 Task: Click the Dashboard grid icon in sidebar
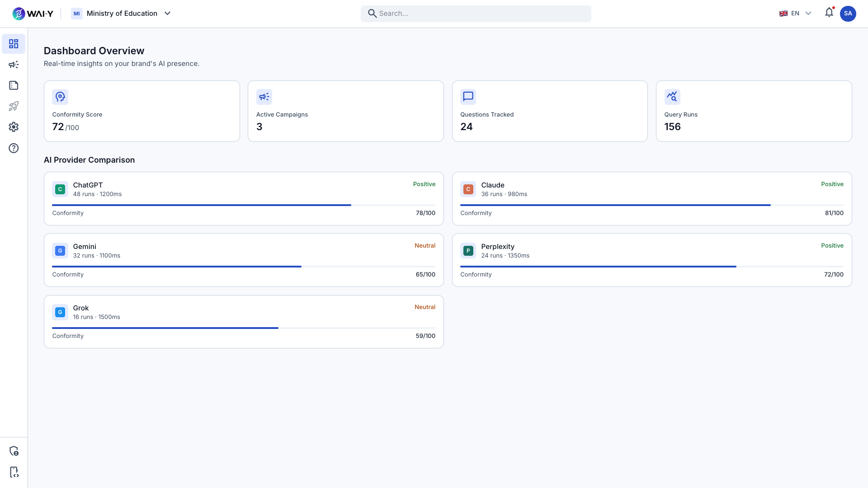14,44
